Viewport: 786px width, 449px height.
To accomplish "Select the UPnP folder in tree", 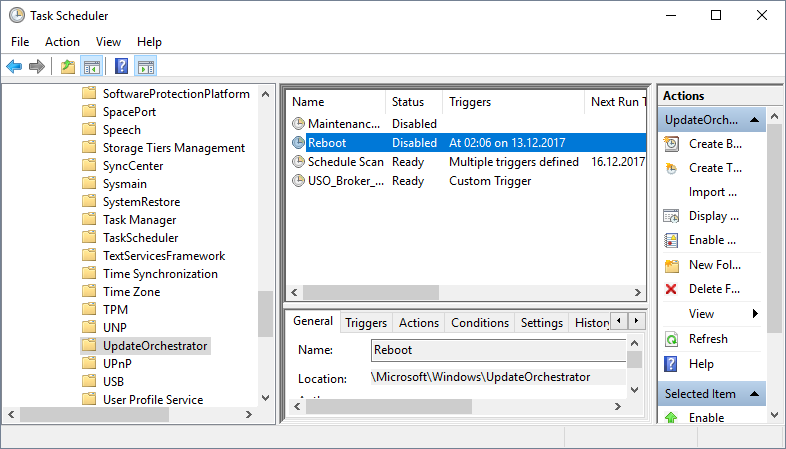I will tap(117, 364).
